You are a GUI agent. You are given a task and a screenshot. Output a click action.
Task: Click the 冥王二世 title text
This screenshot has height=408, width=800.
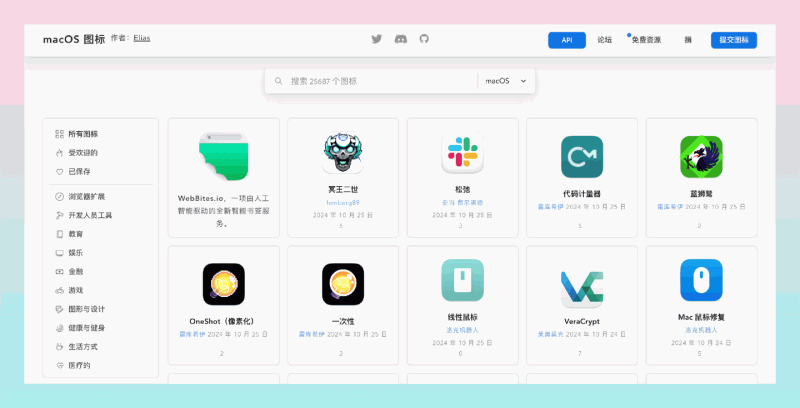(343, 190)
